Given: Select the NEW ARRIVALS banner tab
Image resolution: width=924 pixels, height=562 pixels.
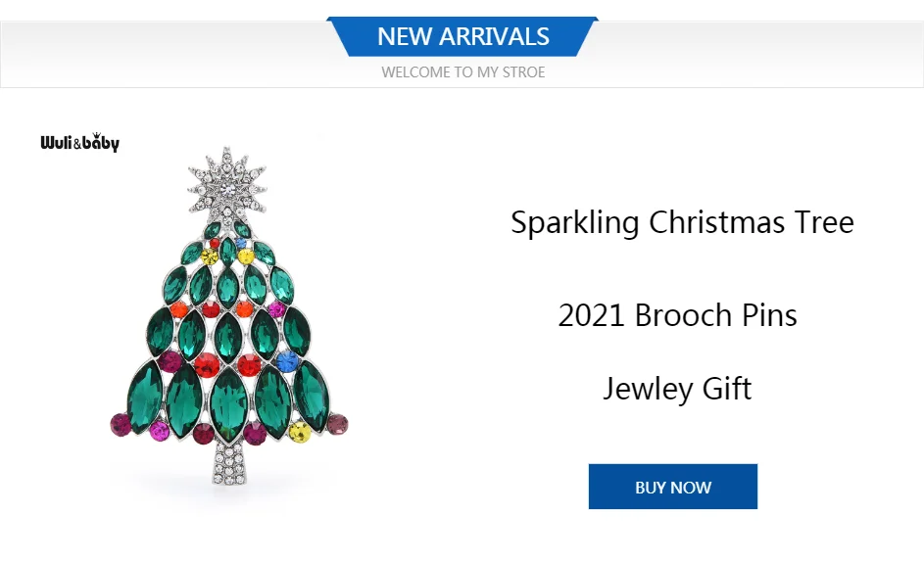Looking at the screenshot, I should 462,37.
